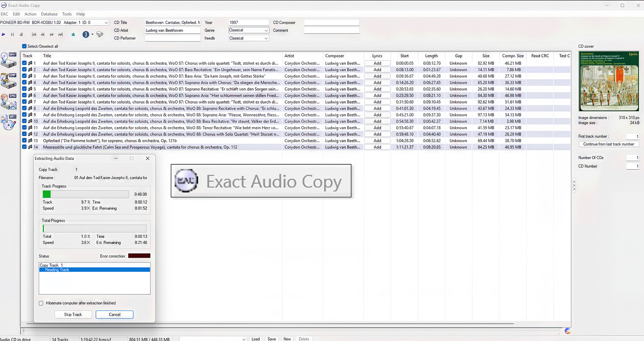Uncheck the track 12 checkbox
644x341 pixels.
25,134
